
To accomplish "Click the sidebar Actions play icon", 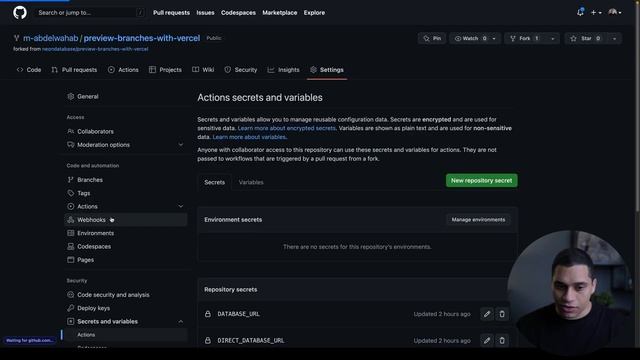I will click(71, 207).
